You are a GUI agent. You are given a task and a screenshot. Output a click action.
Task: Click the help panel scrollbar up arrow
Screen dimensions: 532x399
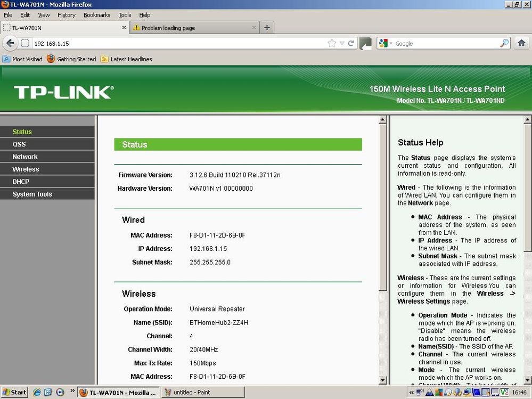pyautogui.click(x=528, y=120)
